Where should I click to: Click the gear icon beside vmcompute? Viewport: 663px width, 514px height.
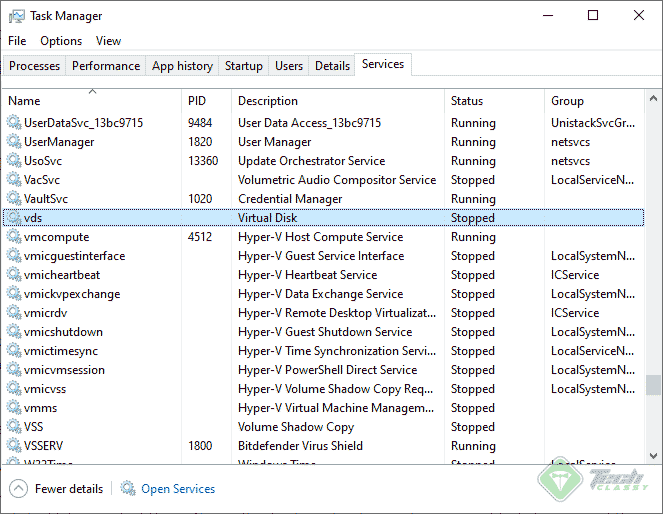coord(14,237)
